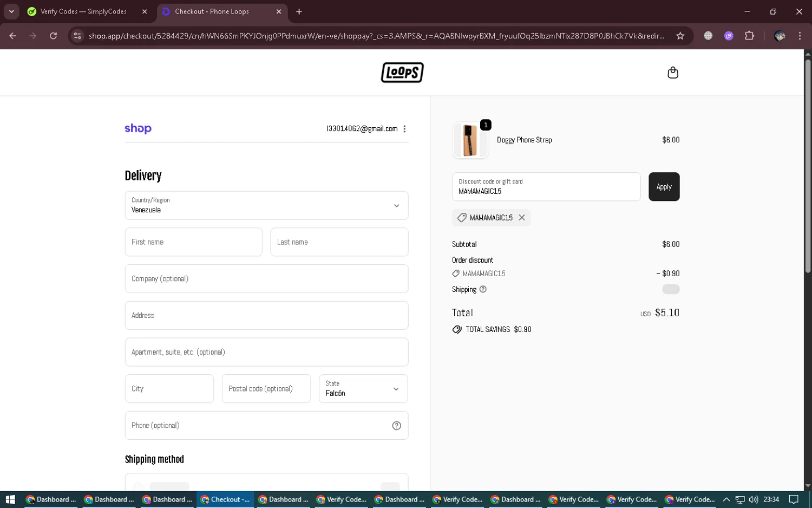Click the phone field help icon
812x508 pixels.
[396, 426]
